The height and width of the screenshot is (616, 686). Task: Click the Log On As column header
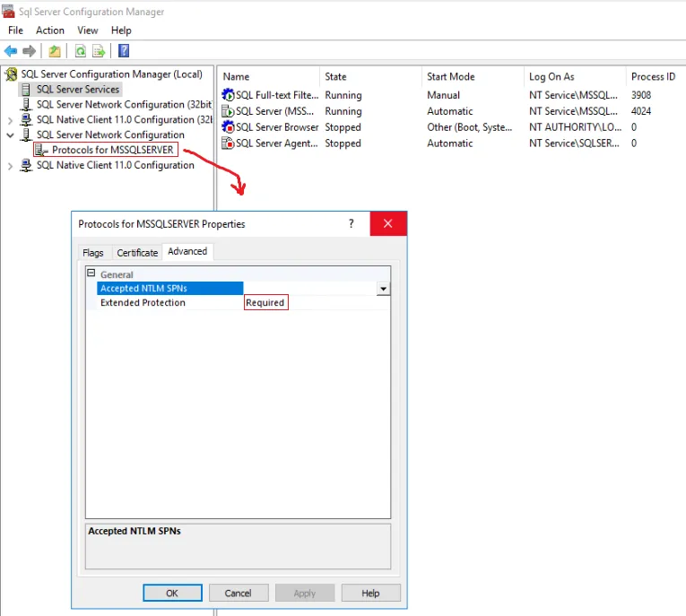pyautogui.click(x=551, y=76)
